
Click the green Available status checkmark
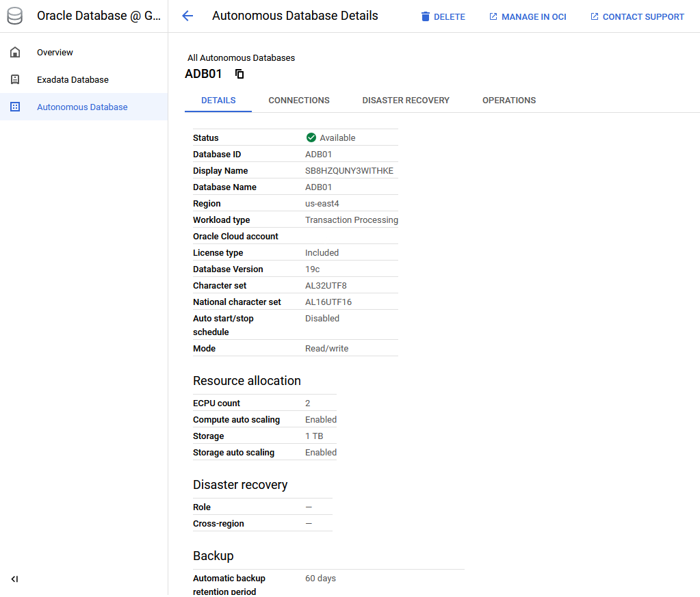(x=311, y=137)
